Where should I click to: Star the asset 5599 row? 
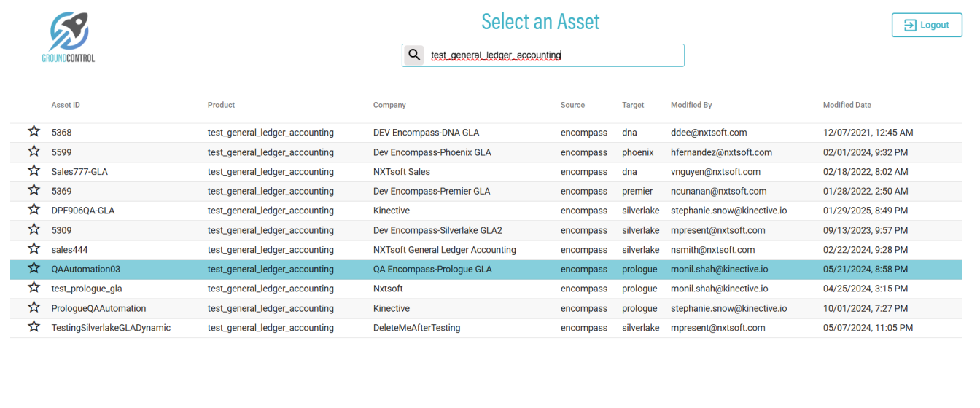(x=34, y=152)
